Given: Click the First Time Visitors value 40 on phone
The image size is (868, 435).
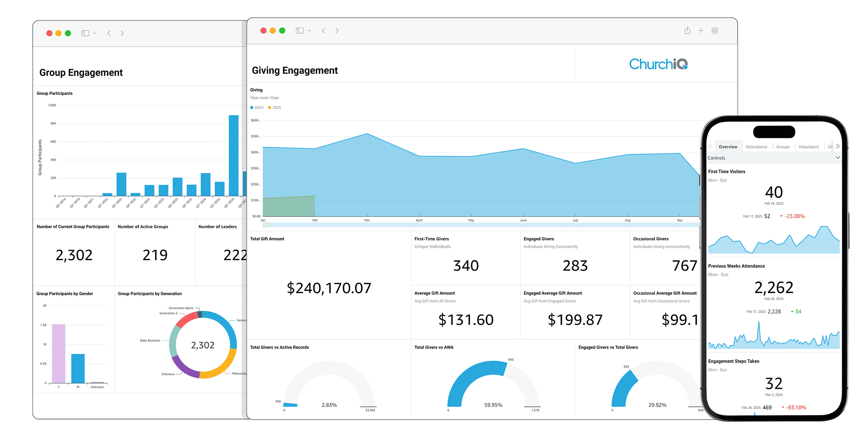Looking at the screenshot, I should coord(774,192).
